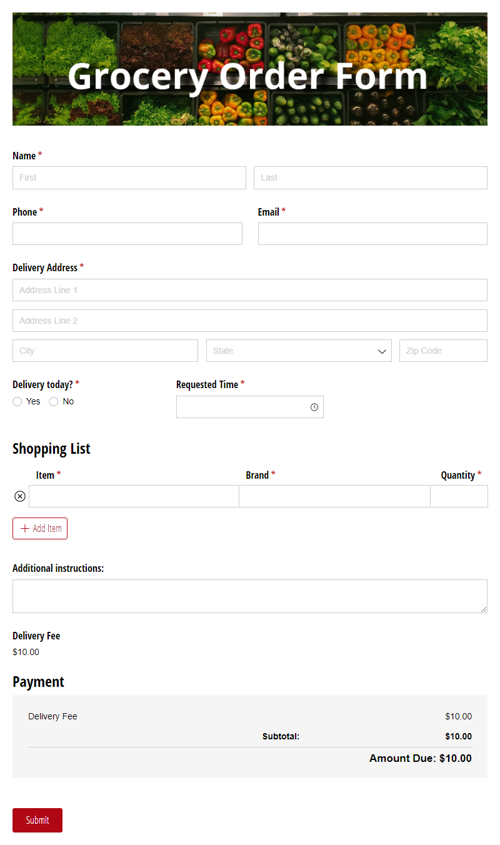Click the remove row icon in Shopping List
The width and height of the screenshot is (500, 845).
pos(20,496)
